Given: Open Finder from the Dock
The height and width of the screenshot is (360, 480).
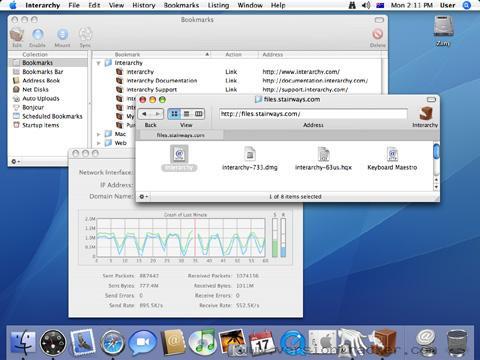Looking at the screenshot, I should [x=23, y=342].
